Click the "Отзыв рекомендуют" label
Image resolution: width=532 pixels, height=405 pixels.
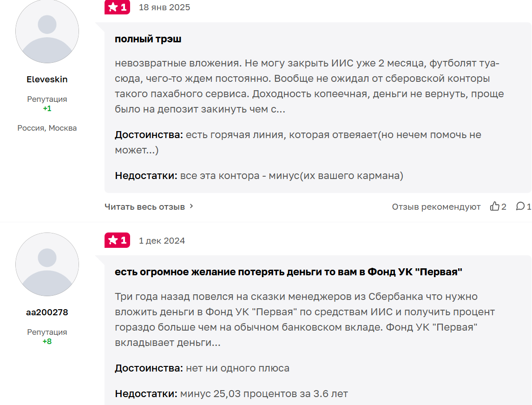(x=436, y=206)
